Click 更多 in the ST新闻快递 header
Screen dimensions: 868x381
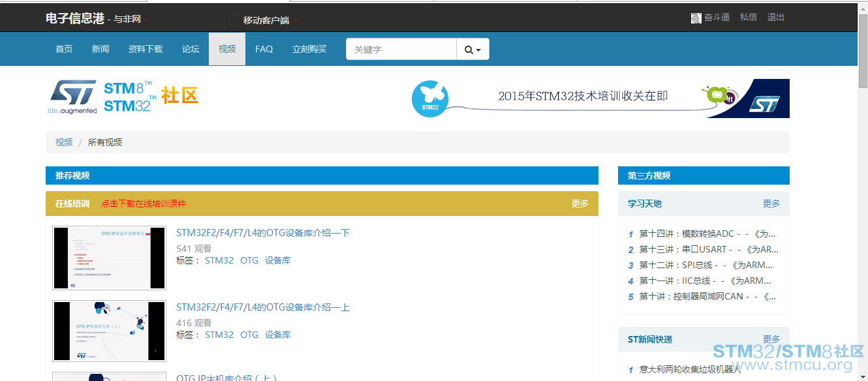[x=771, y=339]
